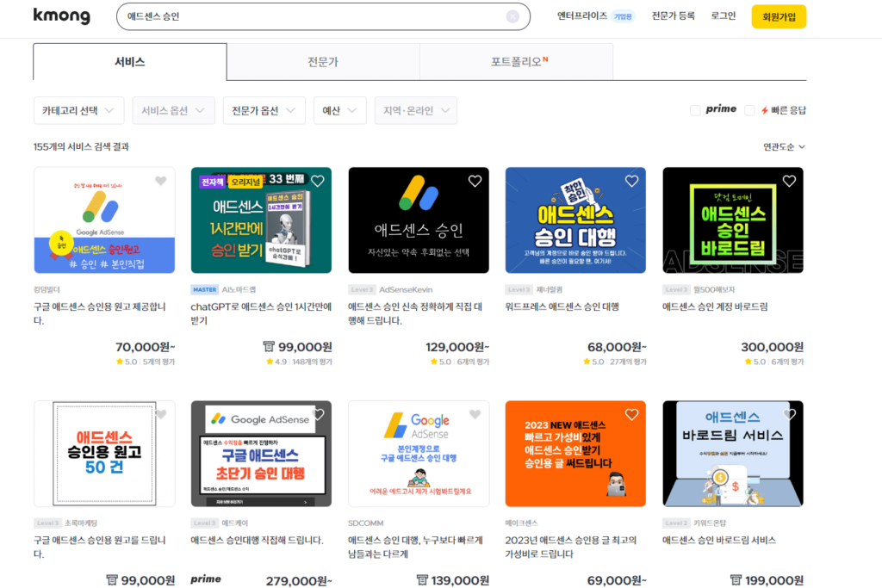The image size is (882, 588).
Task: Open the green 애드센스 승인 바로드림 thumbnail
Action: point(733,220)
